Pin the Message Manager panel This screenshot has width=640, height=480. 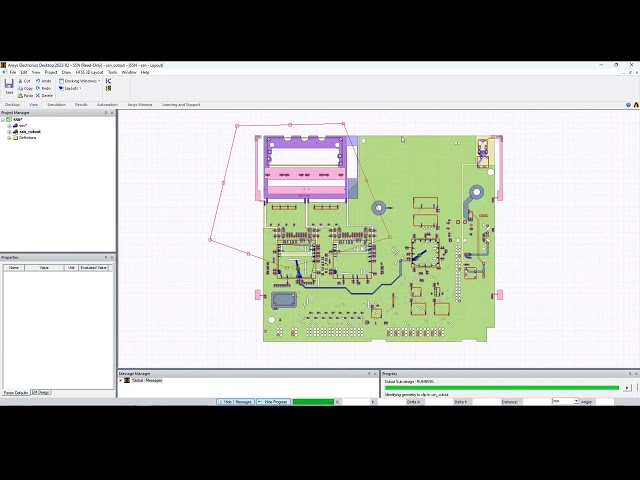[x=369, y=374]
